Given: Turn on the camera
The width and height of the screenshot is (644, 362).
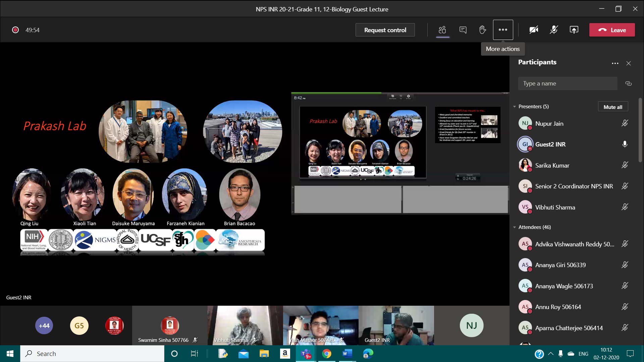Looking at the screenshot, I should click(534, 30).
